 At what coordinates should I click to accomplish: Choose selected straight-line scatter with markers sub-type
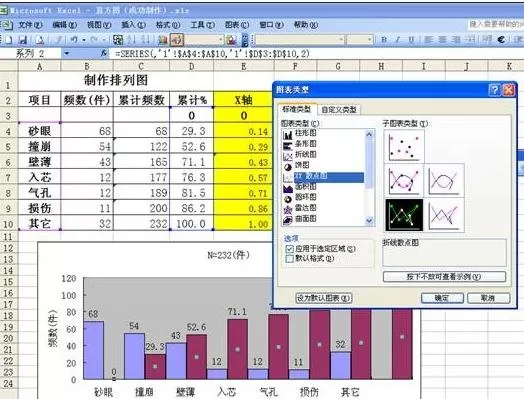click(404, 215)
